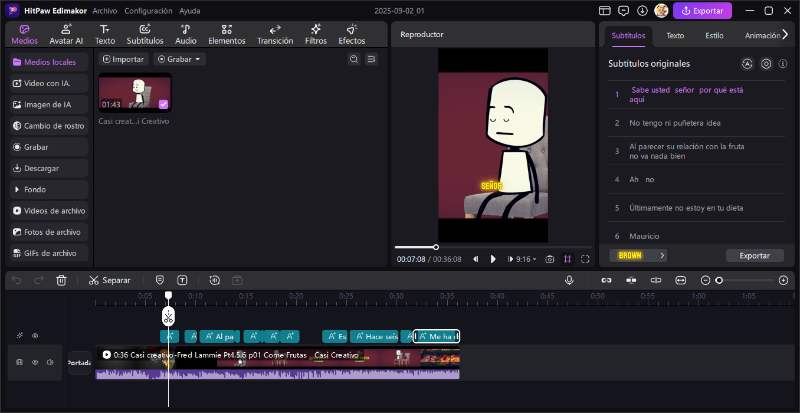
Task: Delete the selected clip with trash icon
Action: 61,280
